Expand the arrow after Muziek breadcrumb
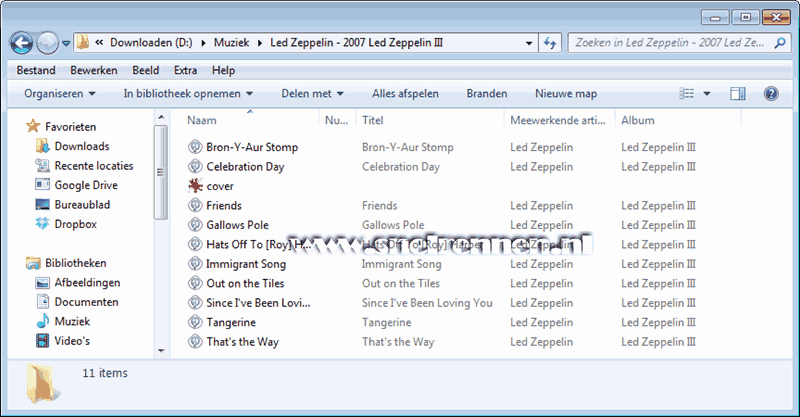800x417 pixels. pyautogui.click(x=260, y=43)
